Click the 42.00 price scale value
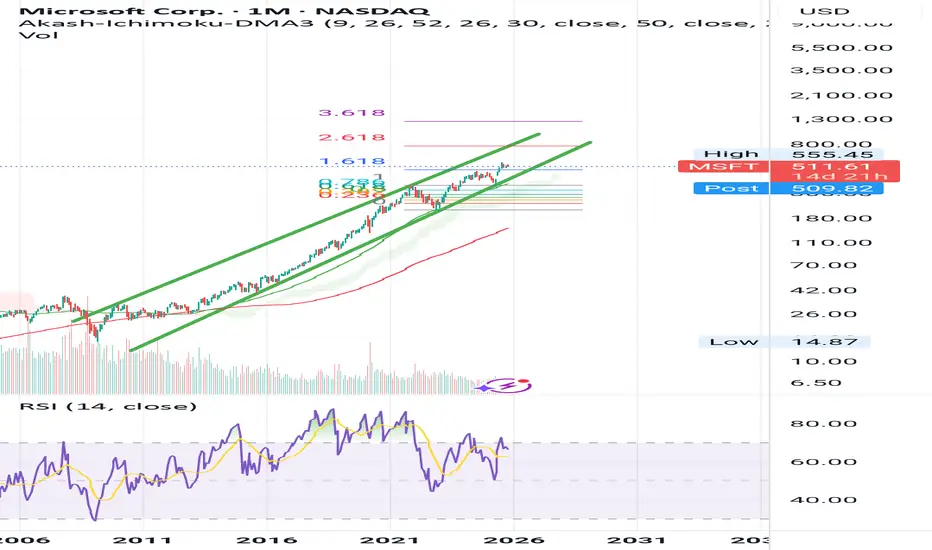 (x=823, y=290)
